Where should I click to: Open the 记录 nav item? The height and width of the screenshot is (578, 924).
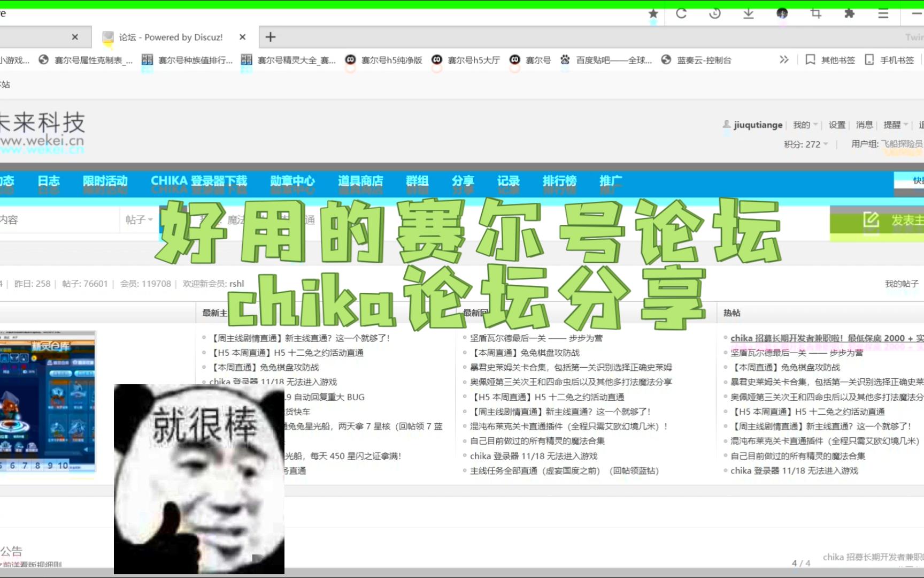509,181
